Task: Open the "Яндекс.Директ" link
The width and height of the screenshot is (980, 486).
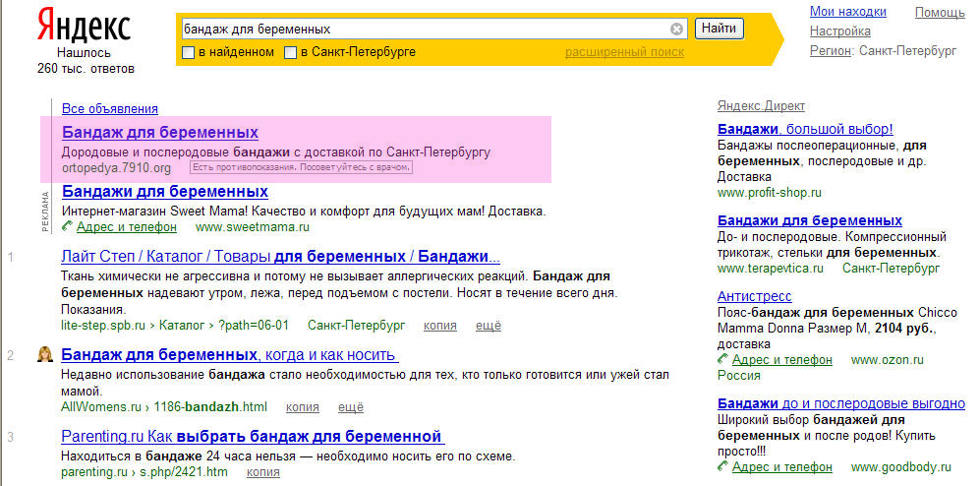Action: (761, 105)
